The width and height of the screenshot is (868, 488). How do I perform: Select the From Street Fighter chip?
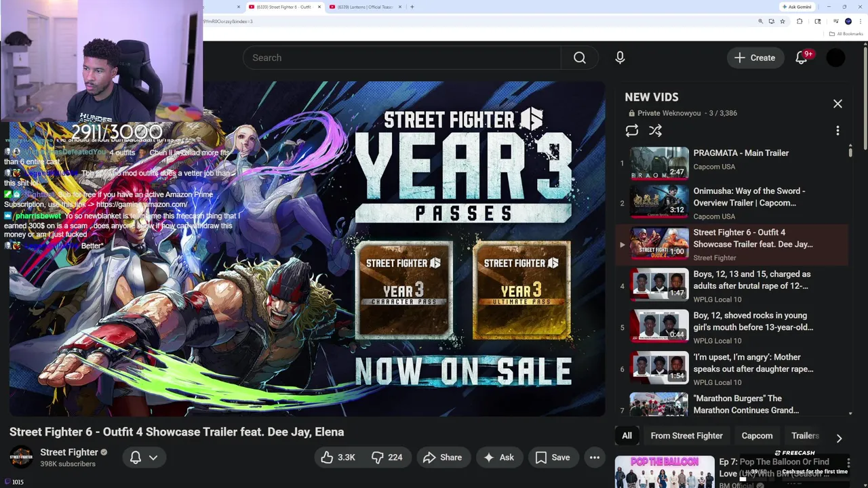(686, 436)
